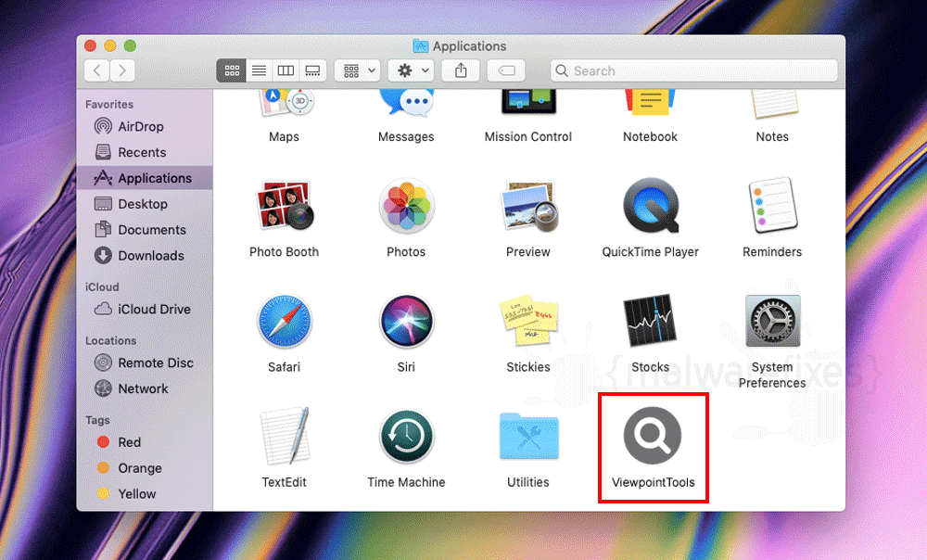Focus the Search field
The height and width of the screenshot is (560, 927).
pyautogui.click(x=694, y=71)
